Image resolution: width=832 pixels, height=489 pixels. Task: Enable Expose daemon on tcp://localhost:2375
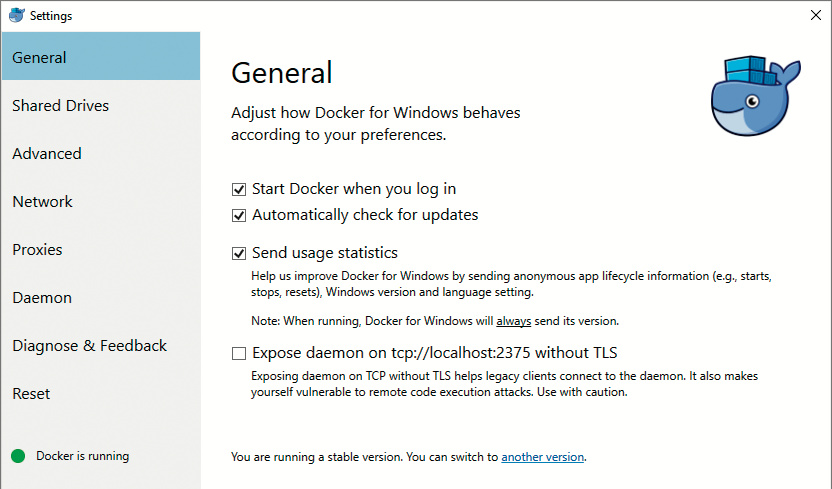[239, 352]
